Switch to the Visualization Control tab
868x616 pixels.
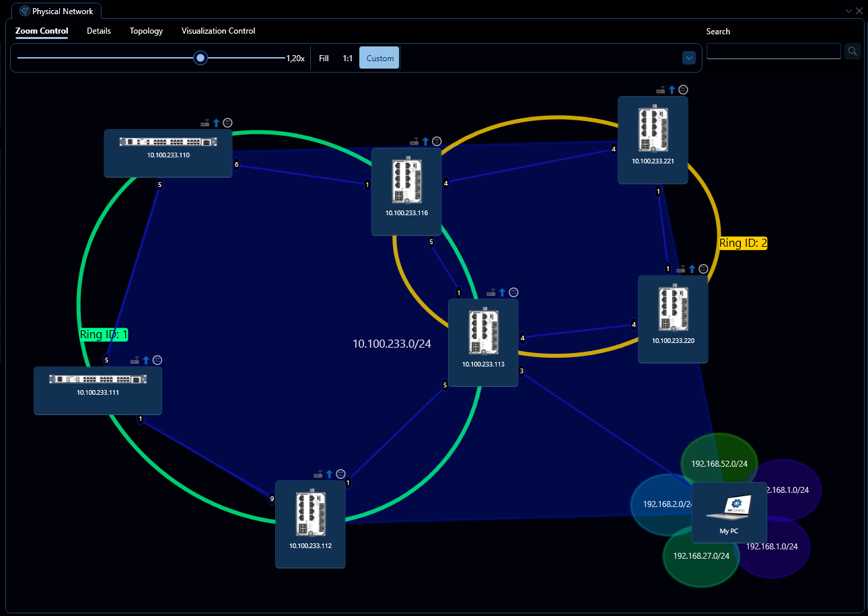pos(218,31)
